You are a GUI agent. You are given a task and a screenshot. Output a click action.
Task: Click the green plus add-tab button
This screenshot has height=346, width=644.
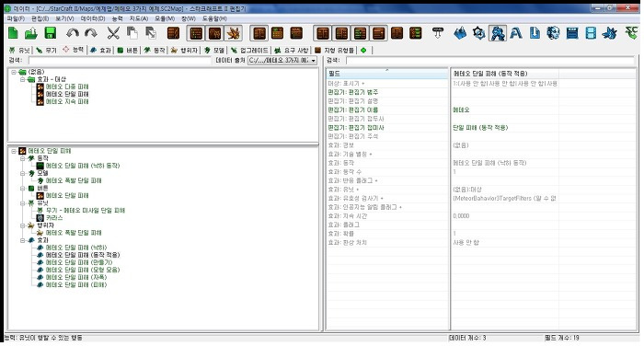pyautogui.click(x=363, y=50)
